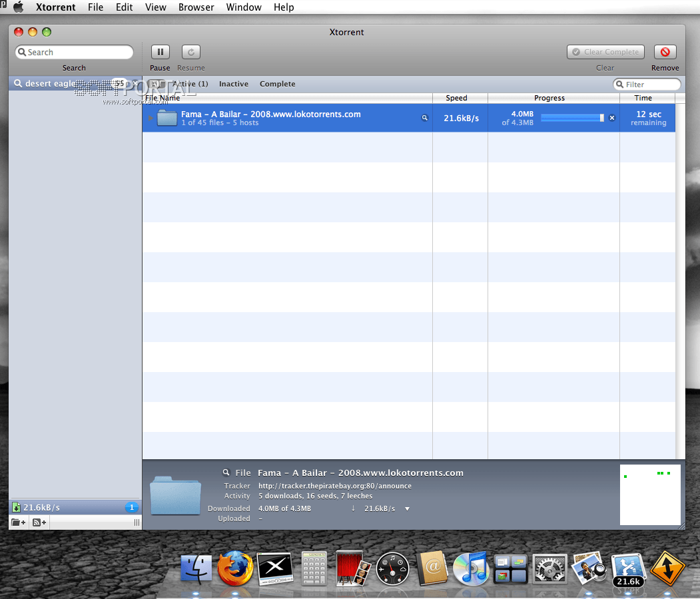700x599 pixels.
Task: Expand the Fama - A Bailar torrent row
Action: pos(151,118)
